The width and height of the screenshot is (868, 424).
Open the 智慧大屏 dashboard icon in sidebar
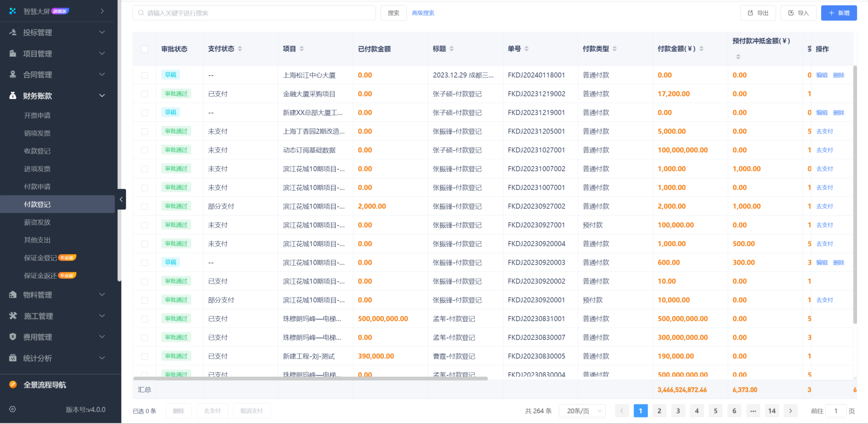12,10
